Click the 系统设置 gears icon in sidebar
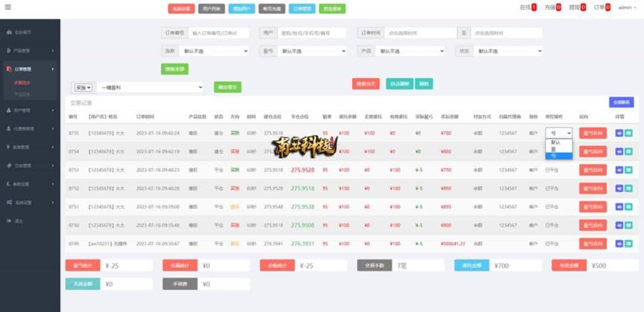This screenshot has width=644, height=312. (x=8, y=203)
